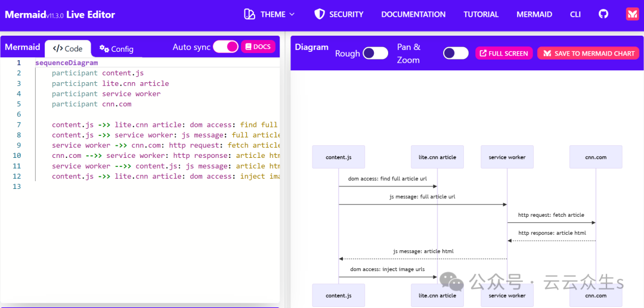Click the top content.js participant box
The height and width of the screenshot is (308, 644).
339,157
